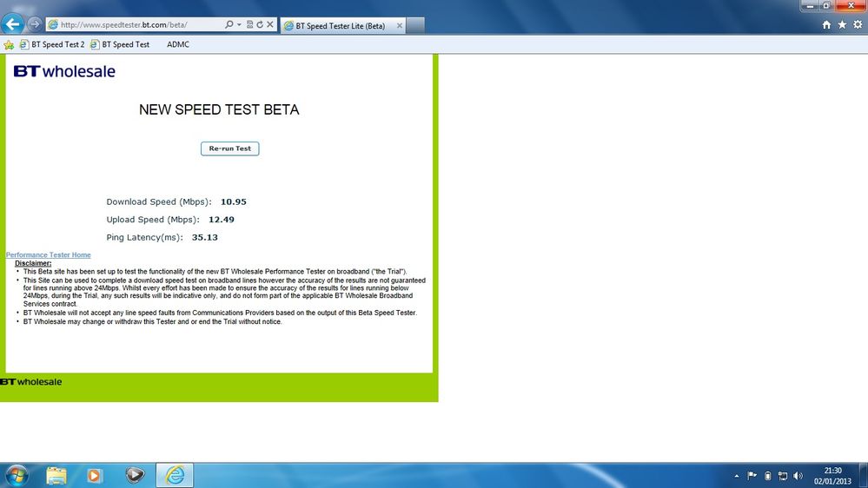Click the Re-run Test button
This screenshot has width=868, height=488.
pos(229,148)
